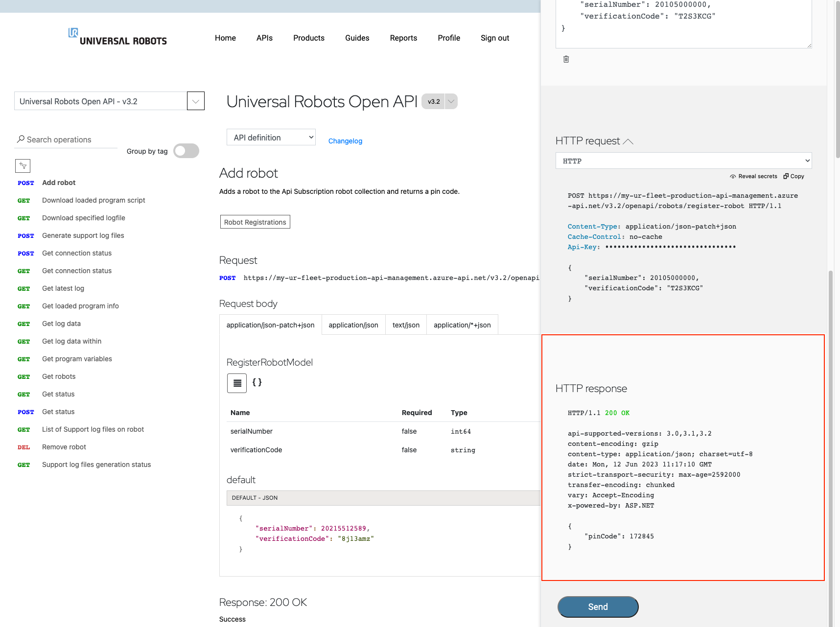Click the Universal Robots logo
This screenshot has height=627, width=840.
click(x=117, y=37)
